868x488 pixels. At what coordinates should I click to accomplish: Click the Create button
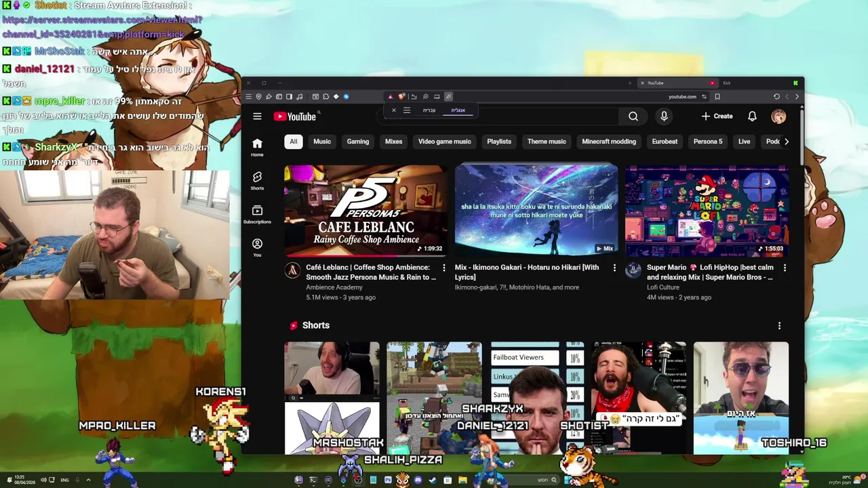[x=717, y=117]
